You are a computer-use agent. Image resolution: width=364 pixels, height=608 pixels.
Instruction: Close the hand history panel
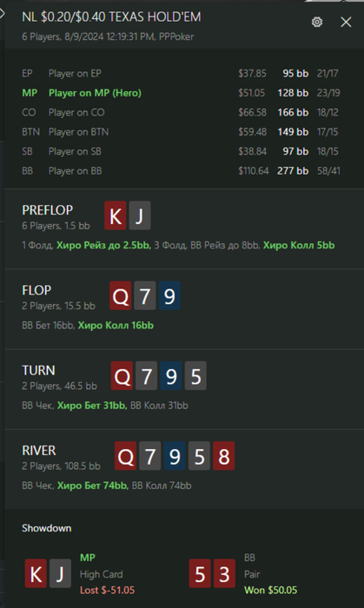click(346, 22)
